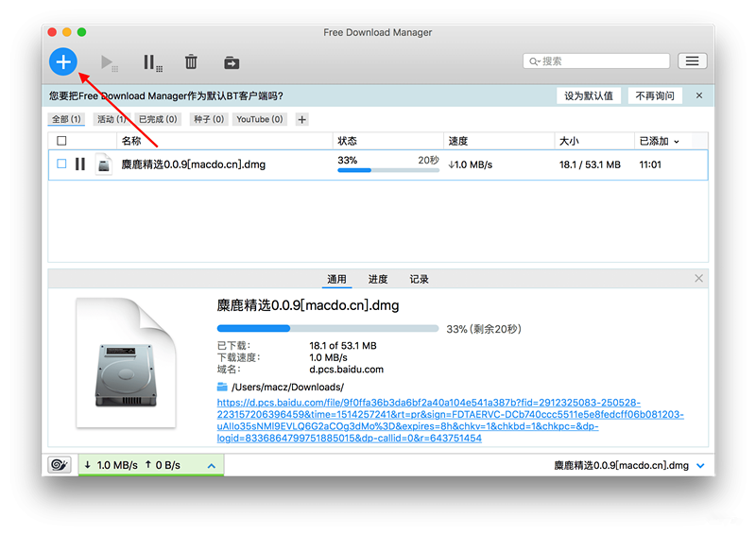Select the 种子 (0) filter tab
The image size is (756, 535).
coord(209,119)
